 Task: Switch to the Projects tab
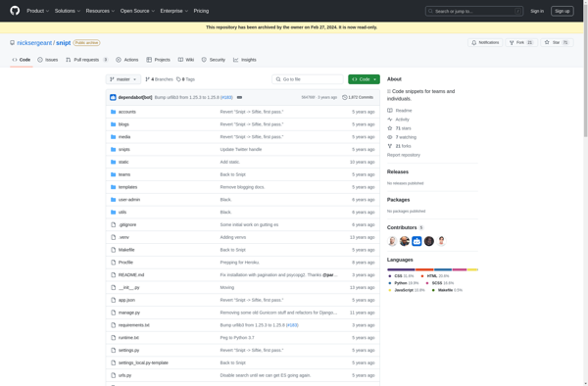pyautogui.click(x=158, y=60)
